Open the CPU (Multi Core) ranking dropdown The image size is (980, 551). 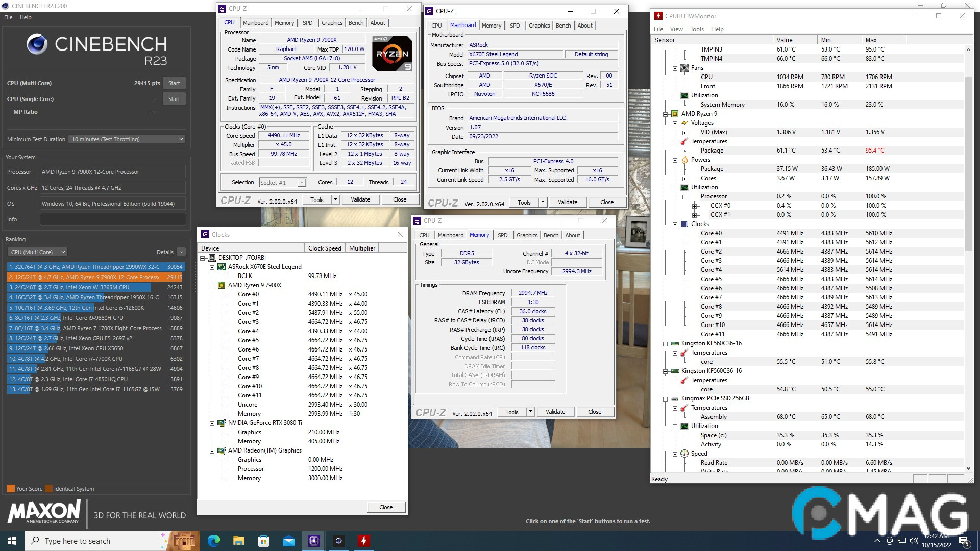click(x=37, y=252)
